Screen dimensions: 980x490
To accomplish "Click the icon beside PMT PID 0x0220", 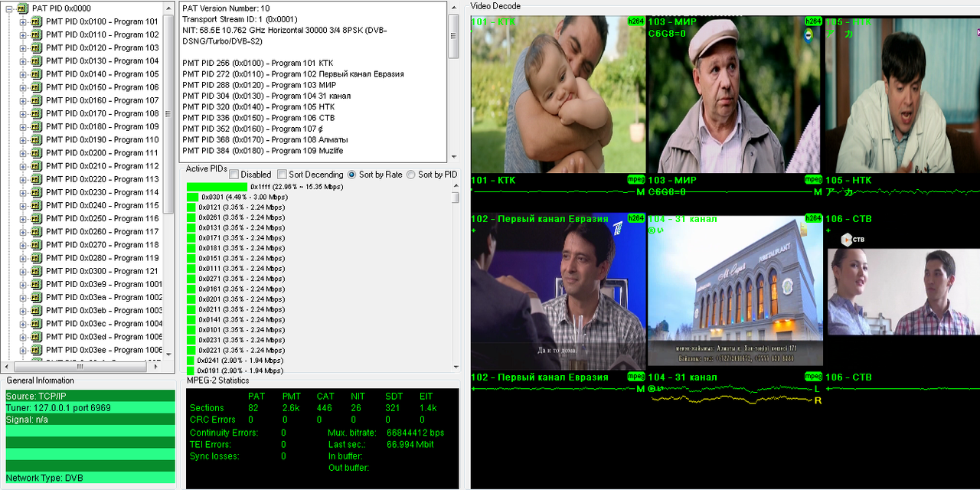I will [35, 179].
